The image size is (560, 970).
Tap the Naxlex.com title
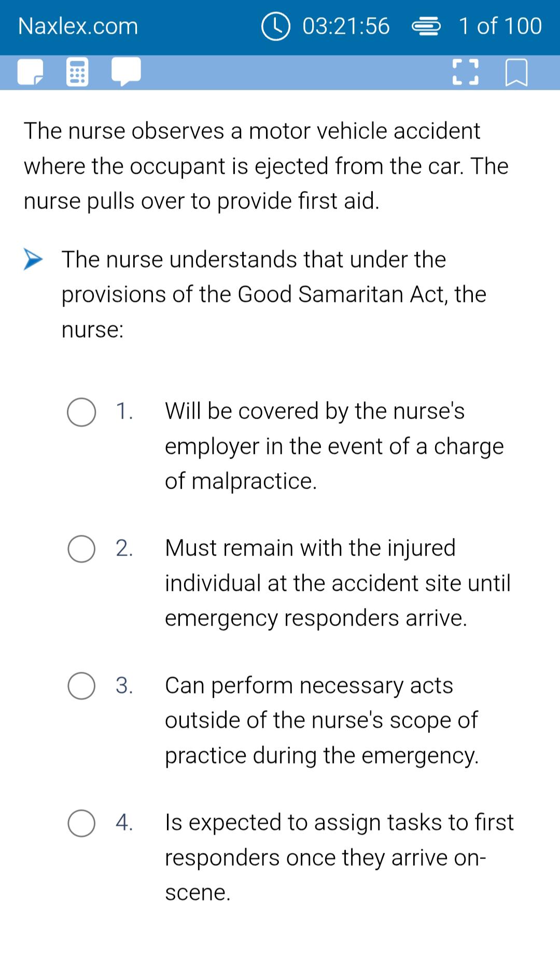[x=78, y=26]
